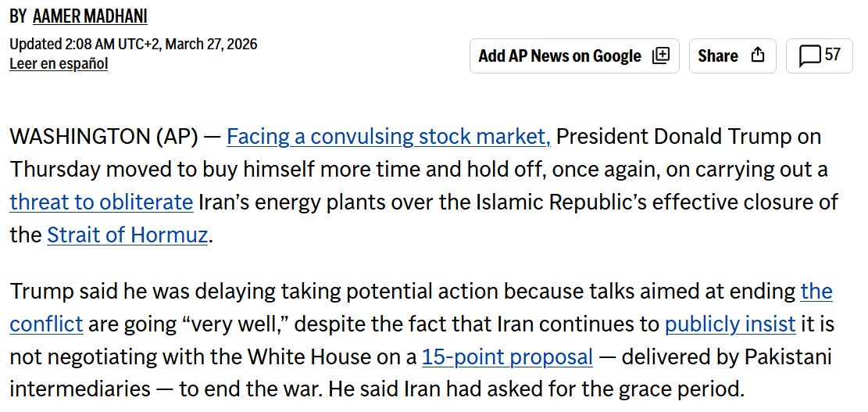Click the plus-box icon beside Add AP News
This screenshot has height=412, width=868.
pyautogui.click(x=660, y=56)
